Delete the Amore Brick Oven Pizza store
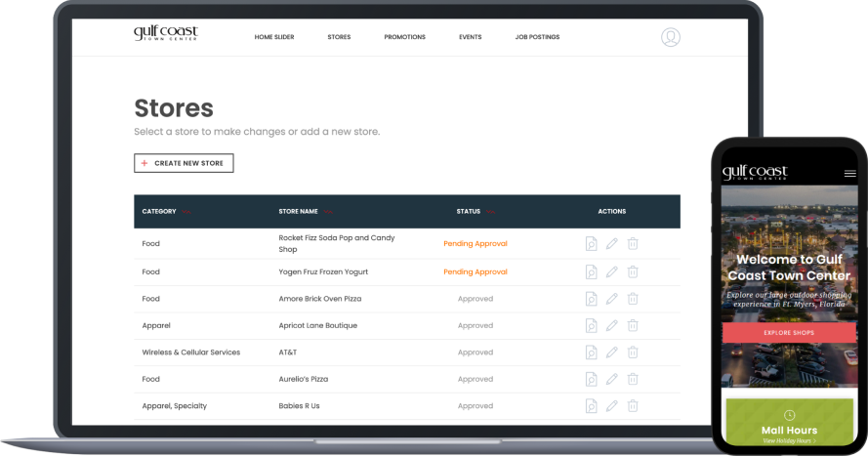The image size is (868, 456). point(633,299)
